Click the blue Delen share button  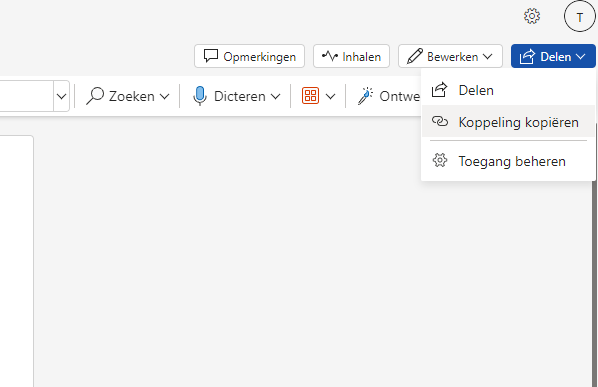coord(553,56)
